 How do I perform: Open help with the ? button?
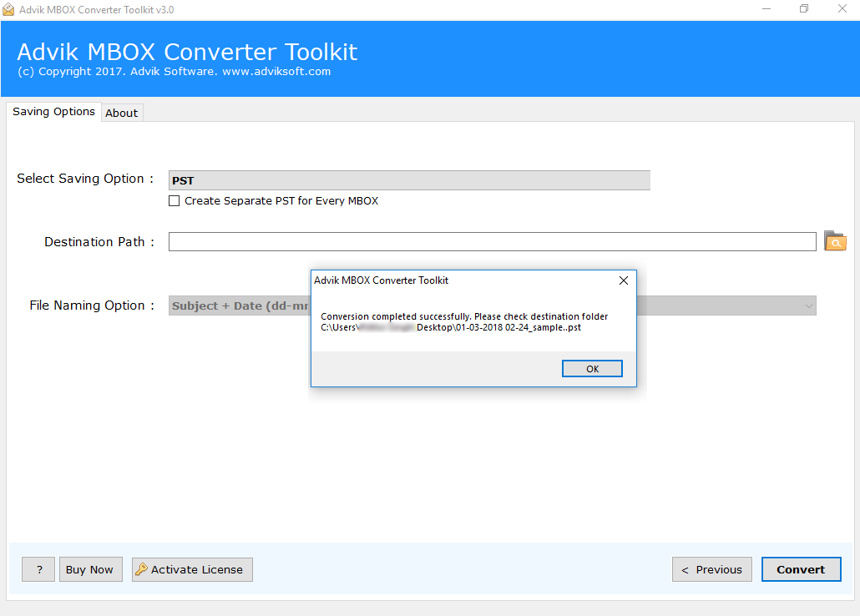[x=38, y=569]
